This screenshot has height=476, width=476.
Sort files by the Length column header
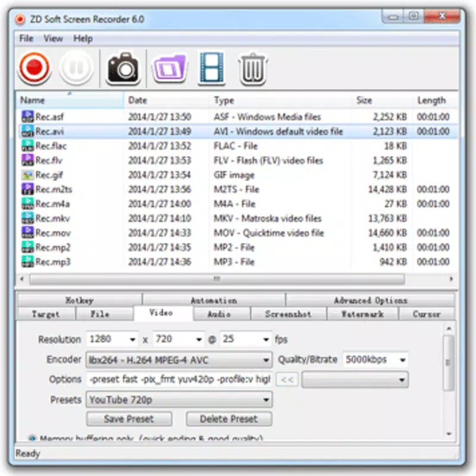click(436, 100)
